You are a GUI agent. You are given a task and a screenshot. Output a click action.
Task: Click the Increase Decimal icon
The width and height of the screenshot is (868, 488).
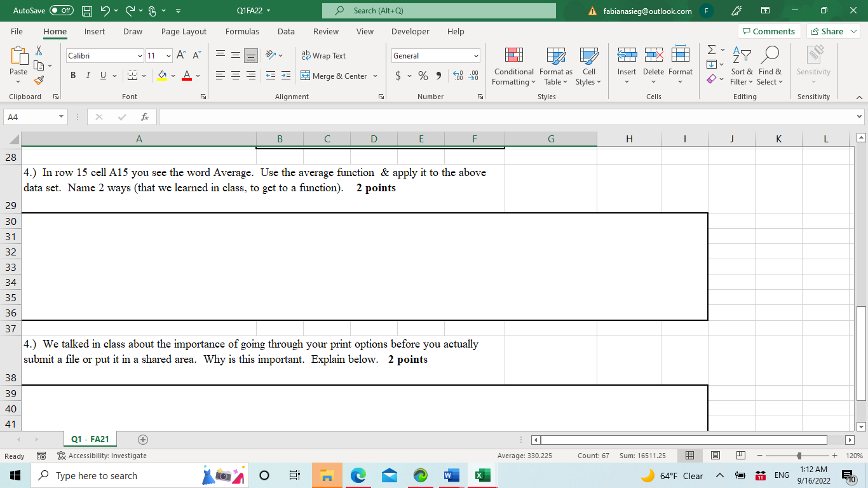pos(457,76)
